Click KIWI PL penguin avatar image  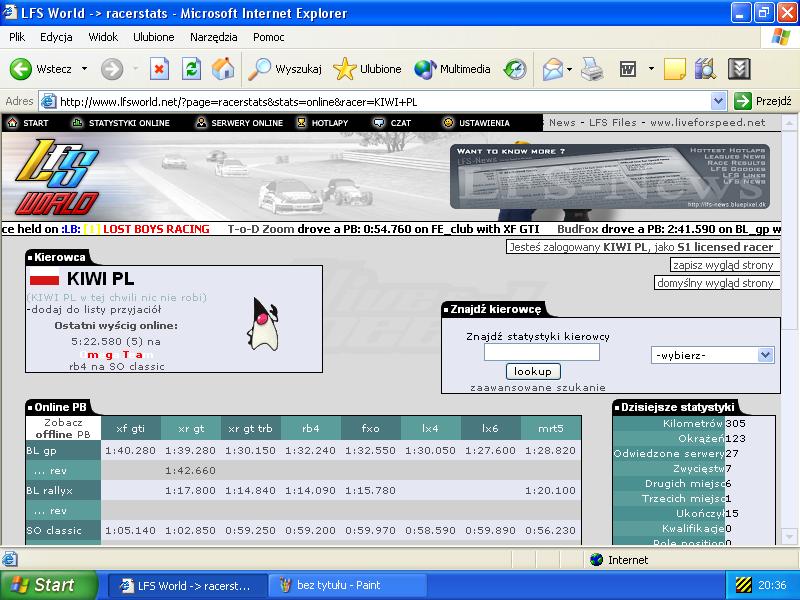point(263,324)
